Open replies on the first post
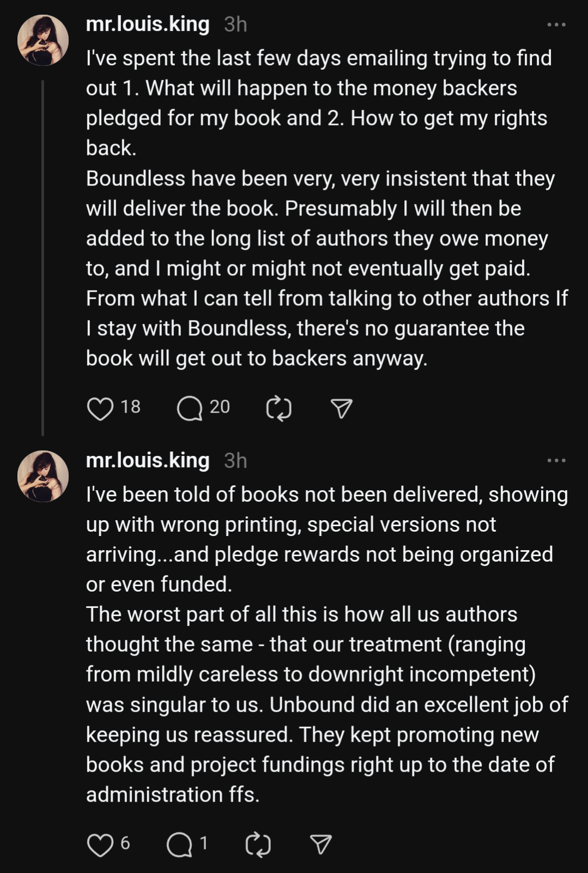Viewport: 588px width, 873px height. 190,408
